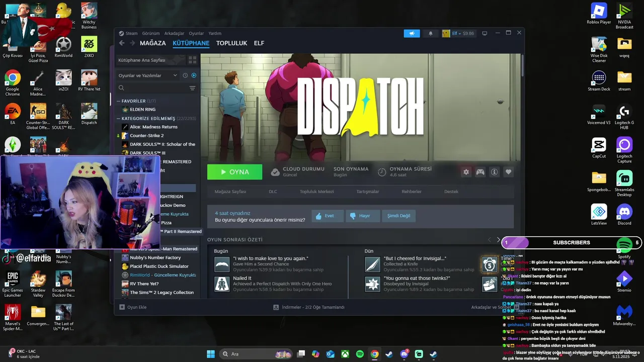Toggle ready-to-play filter icon
The image size is (644, 362).
[x=194, y=75]
